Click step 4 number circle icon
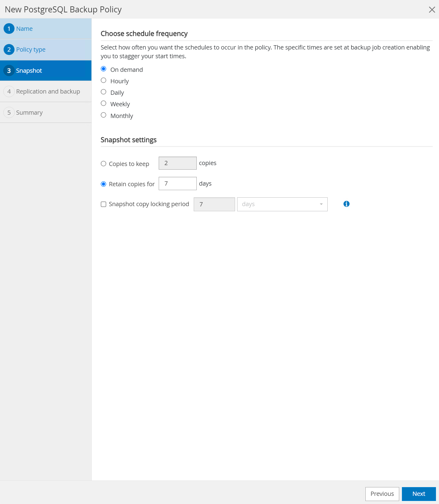This screenshot has width=439, height=504. pyautogui.click(x=9, y=91)
